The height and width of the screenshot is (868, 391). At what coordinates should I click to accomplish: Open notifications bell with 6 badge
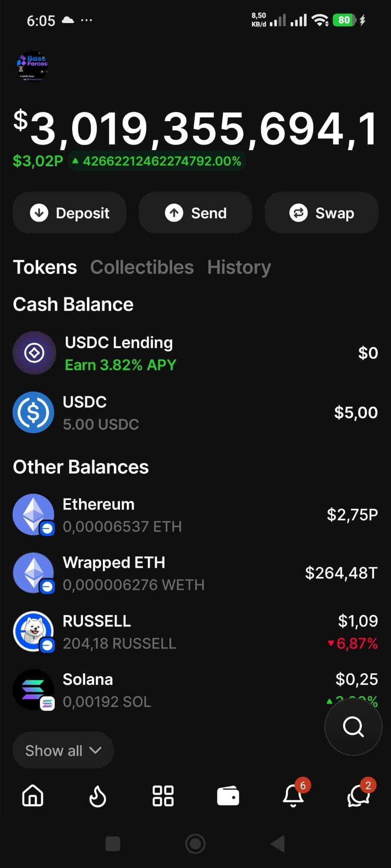[293, 796]
